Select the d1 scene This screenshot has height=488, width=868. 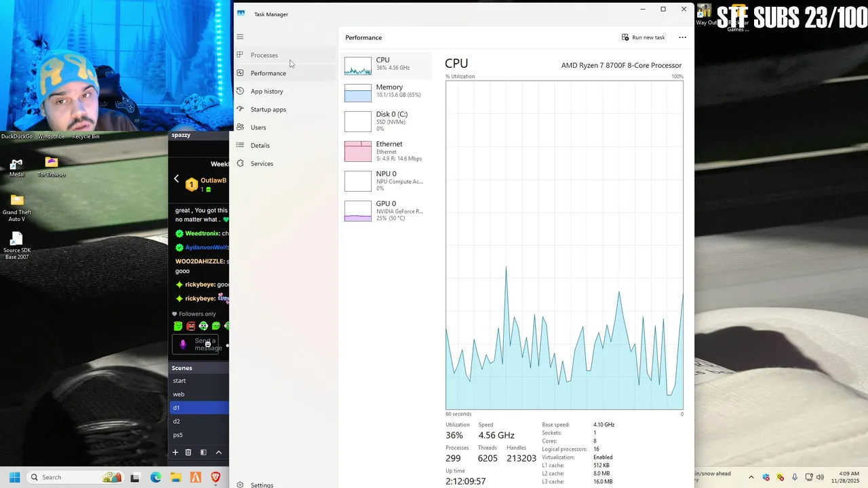click(199, 408)
